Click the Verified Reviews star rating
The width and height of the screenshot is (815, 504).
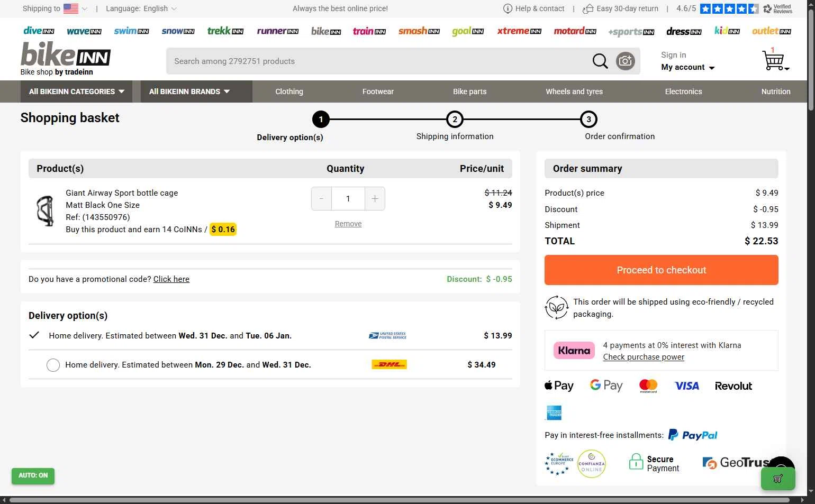[729, 8]
